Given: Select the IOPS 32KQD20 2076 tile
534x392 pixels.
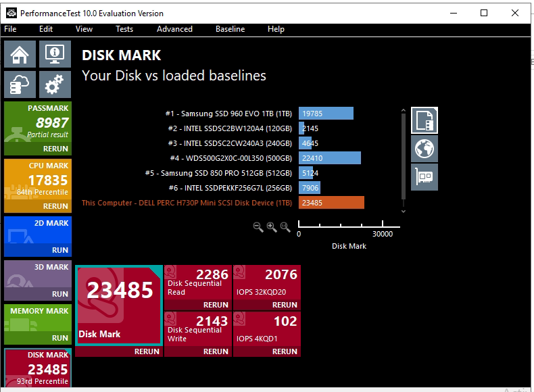Looking at the screenshot, I should pos(267,283).
